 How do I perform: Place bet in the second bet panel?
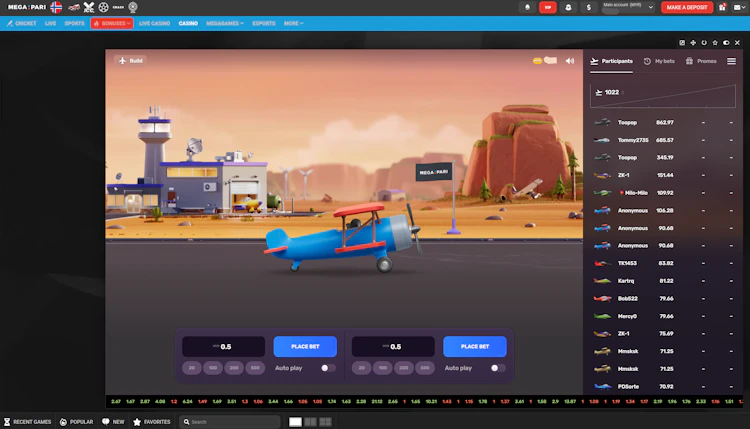475,346
